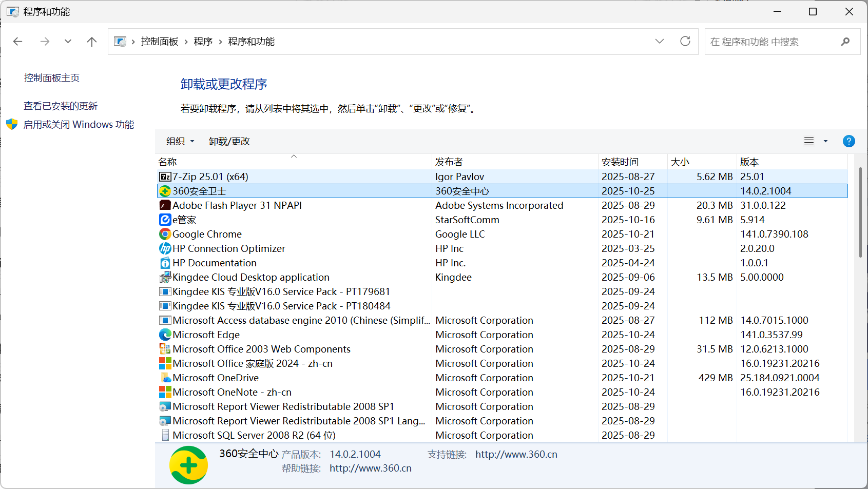Screen dimensions: 868x489
Task: Click 控制面板 in the breadcrumb
Action: point(160,42)
